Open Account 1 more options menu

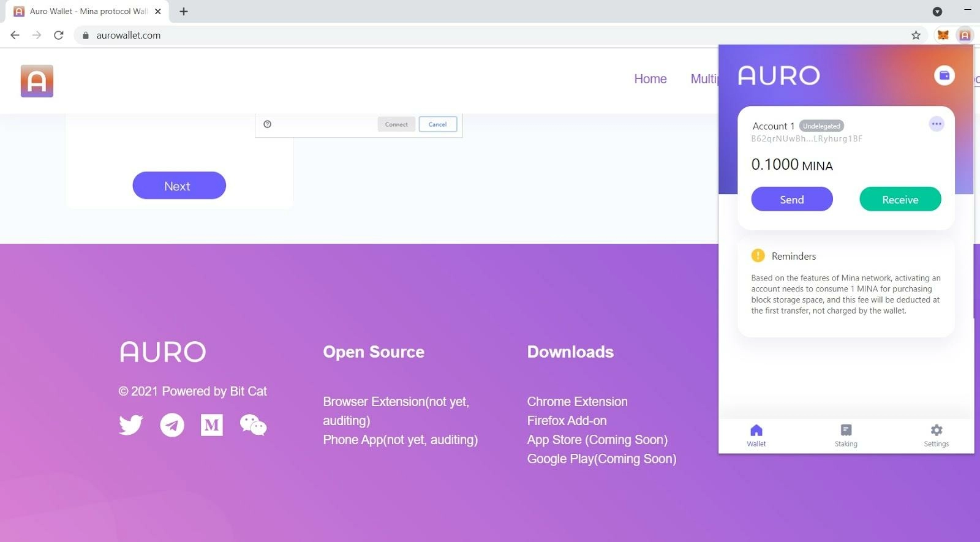coord(936,124)
